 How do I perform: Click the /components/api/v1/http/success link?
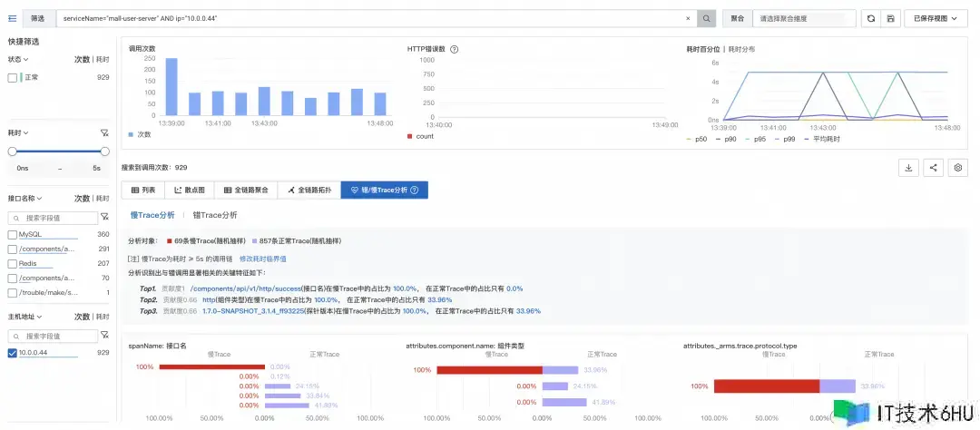coord(244,288)
